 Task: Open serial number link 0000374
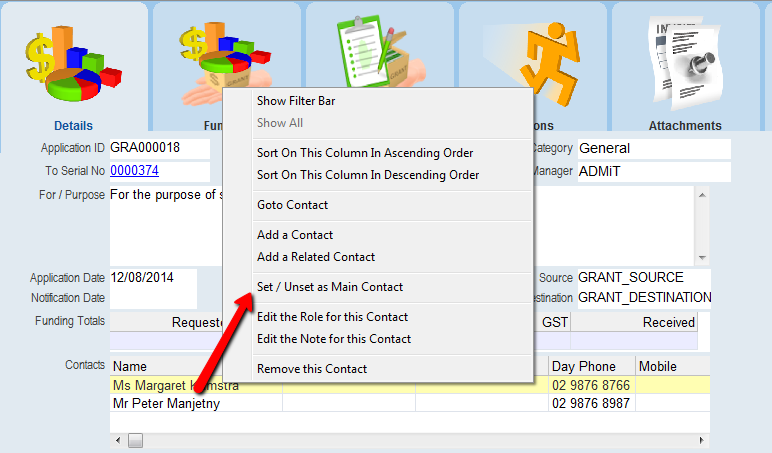point(134,170)
